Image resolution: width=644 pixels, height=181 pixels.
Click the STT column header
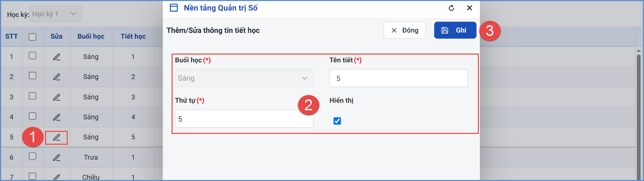point(12,36)
